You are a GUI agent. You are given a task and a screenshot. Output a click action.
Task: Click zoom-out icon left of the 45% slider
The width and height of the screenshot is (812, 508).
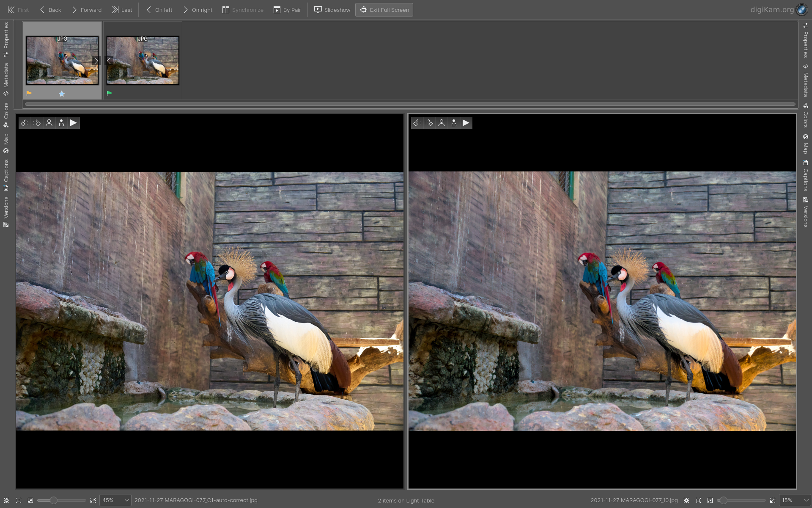30,500
